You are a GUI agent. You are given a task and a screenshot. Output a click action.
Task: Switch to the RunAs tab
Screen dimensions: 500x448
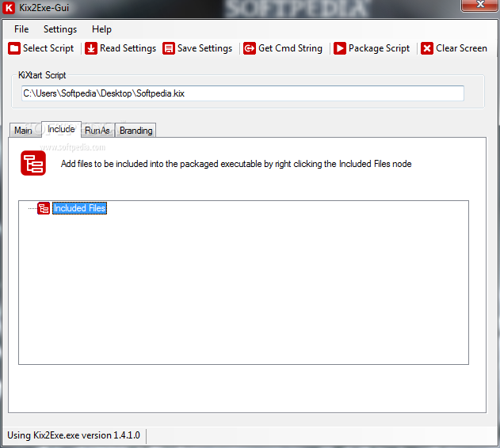click(x=97, y=131)
